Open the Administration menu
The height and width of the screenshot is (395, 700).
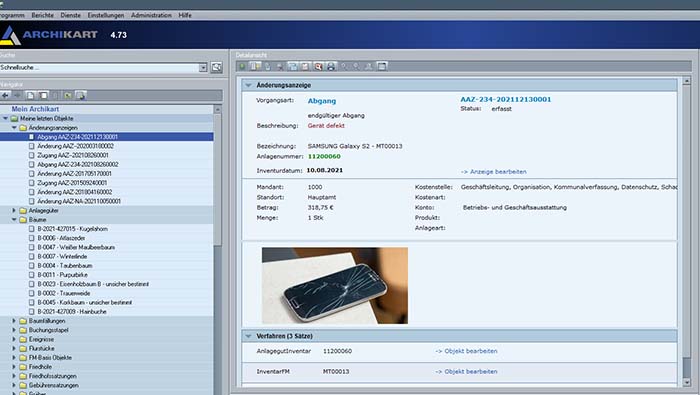pyautogui.click(x=151, y=15)
